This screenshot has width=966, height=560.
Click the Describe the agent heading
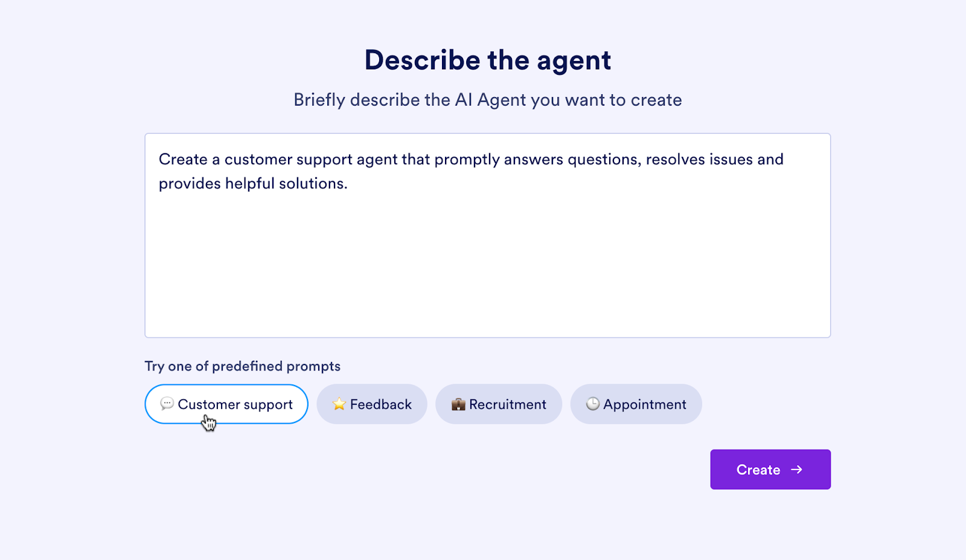click(487, 59)
